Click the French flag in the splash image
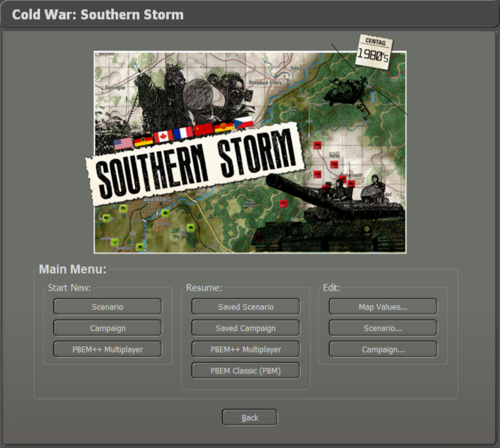Viewport: 500px width, 448px height. tap(183, 132)
